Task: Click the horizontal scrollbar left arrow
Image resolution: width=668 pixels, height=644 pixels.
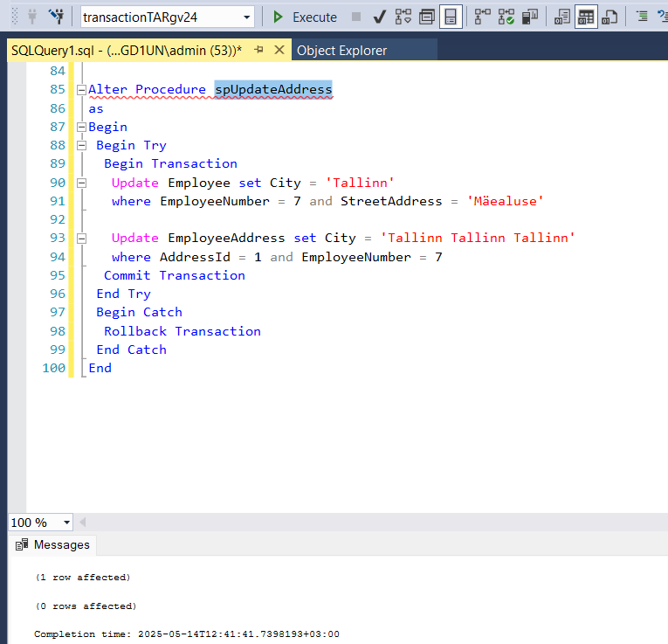Action: click(x=83, y=523)
